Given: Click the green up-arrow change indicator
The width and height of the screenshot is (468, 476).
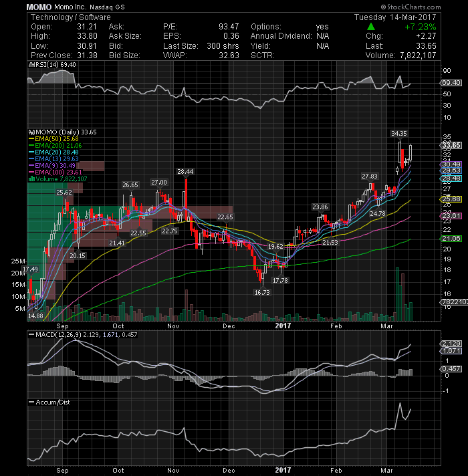Looking at the screenshot, I should tap(371, 27).
